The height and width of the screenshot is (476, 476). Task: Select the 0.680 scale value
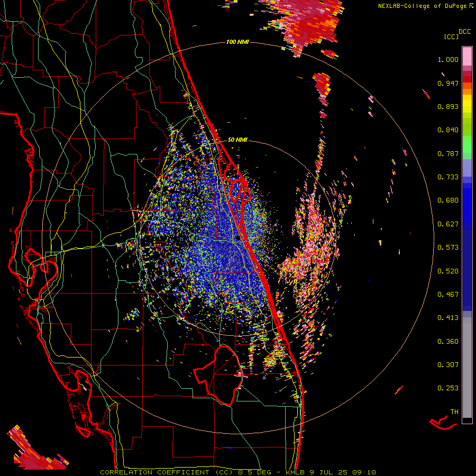pos(448,200)
